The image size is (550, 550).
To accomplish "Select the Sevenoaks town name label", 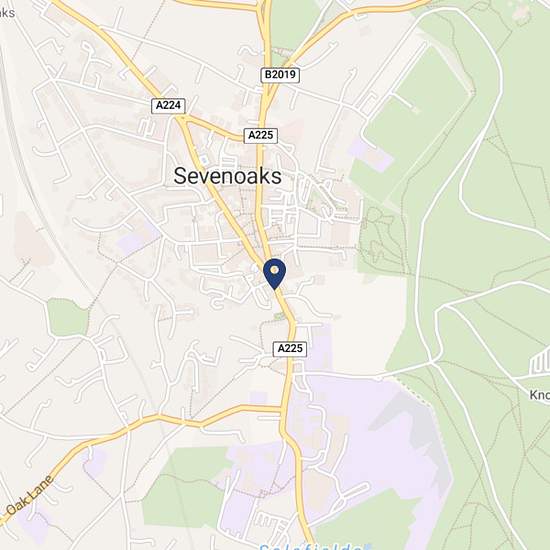I will [228, 176].
